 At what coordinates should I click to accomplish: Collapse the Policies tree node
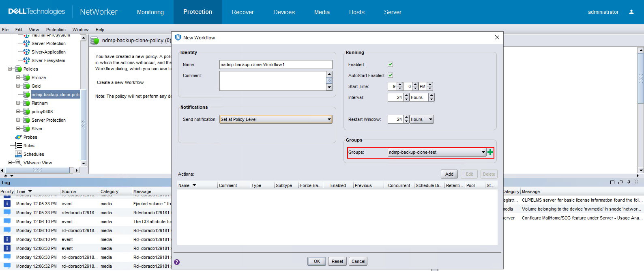[10, 69]
